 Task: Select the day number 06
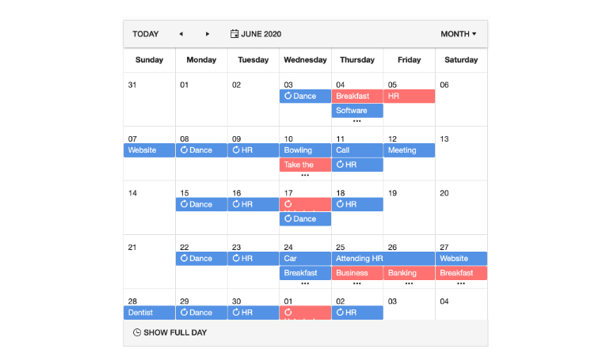[444, 85]
